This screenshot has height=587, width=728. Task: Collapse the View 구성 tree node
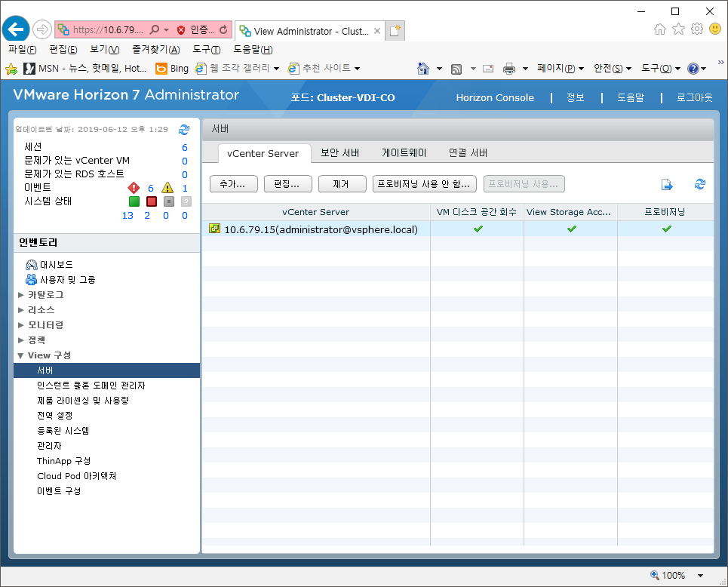coord(20,355)
